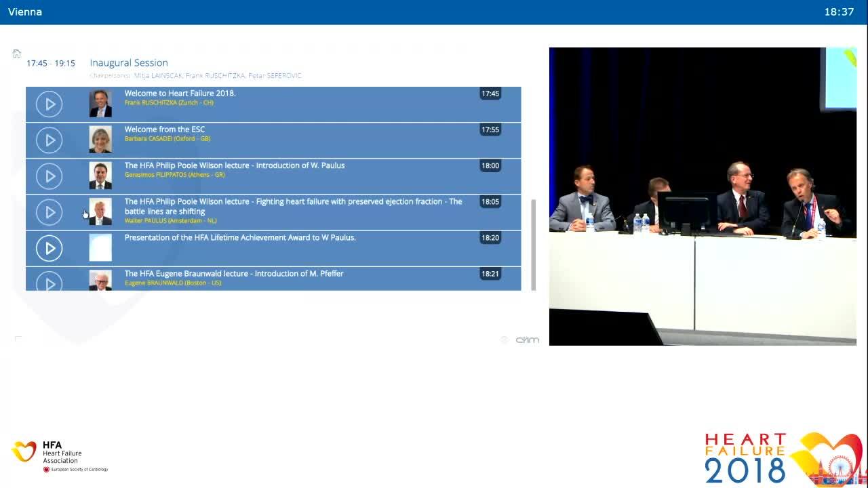Click the 'Inaugural Session' heading
This screenshot has height=488, width=868.
tap(129, 63)
